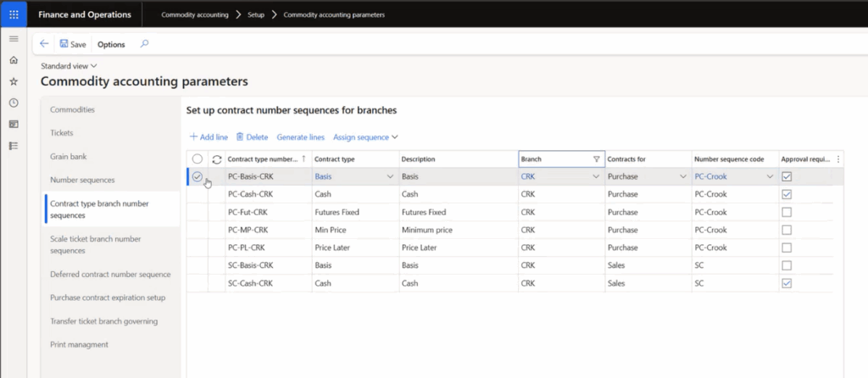Screen dimensions: 868x378
Task: Click the Add line button
Action: 208,136
